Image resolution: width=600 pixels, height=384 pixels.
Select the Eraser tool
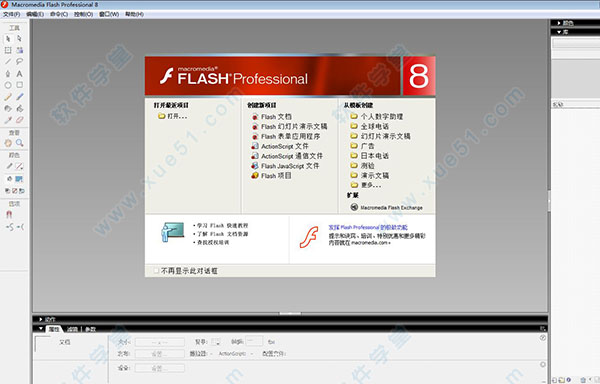(x=20, y=120)
